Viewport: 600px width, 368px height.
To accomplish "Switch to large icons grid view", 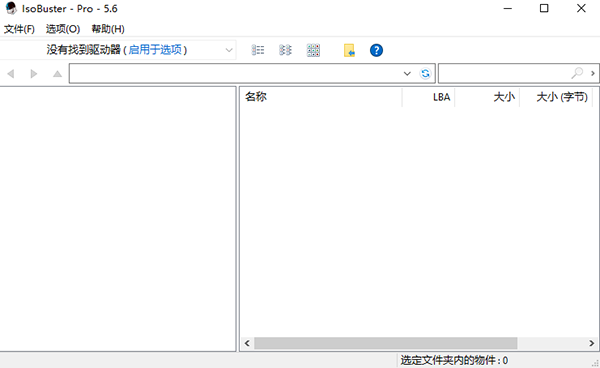I will click(x=313, y=50).
